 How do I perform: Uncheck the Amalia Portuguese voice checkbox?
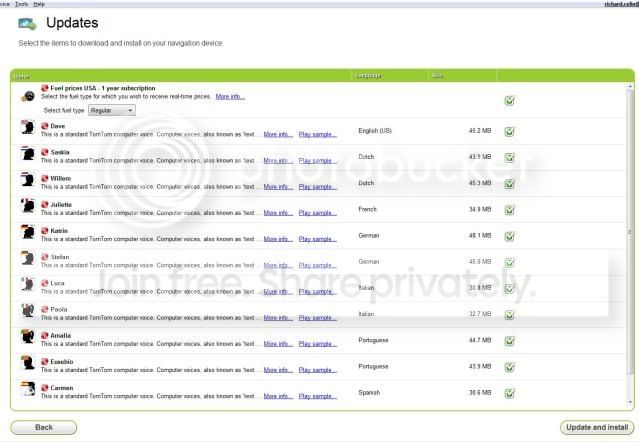(x=509, y=341)
